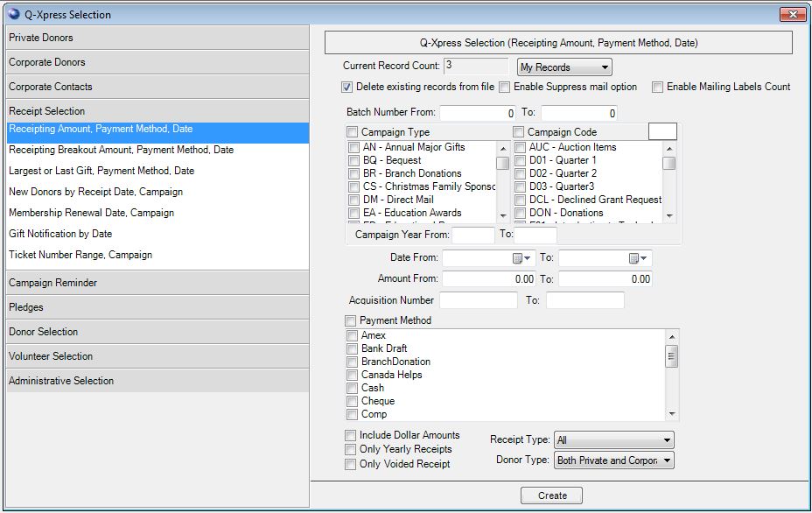Image resolution: width=812 pixels, height=513 pixels.
Task: Expand the Donor Selection section
Action: [x=157, y=332]
